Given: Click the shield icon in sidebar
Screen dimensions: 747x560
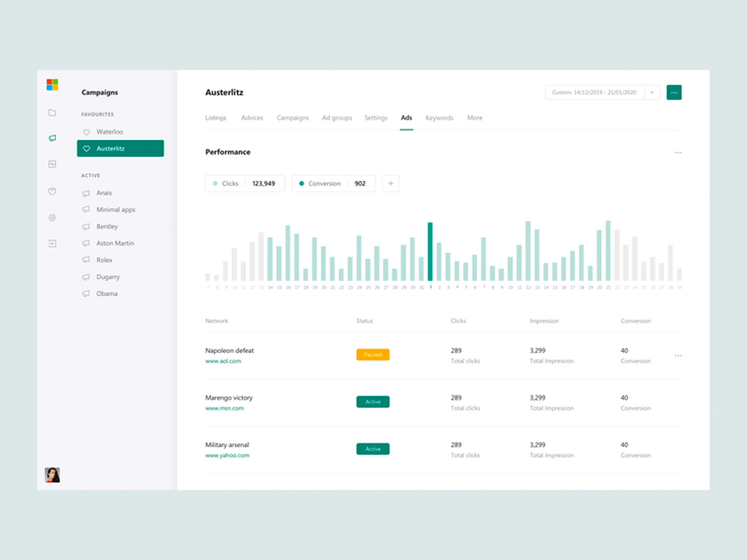Looking at the screenshot, I should pos(52,191).
